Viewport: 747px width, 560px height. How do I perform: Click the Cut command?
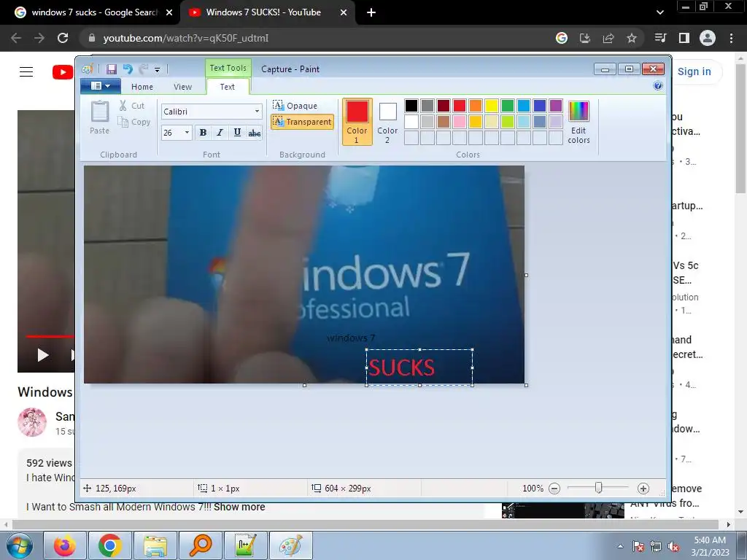pyautogui.click(x=133, y=106)
